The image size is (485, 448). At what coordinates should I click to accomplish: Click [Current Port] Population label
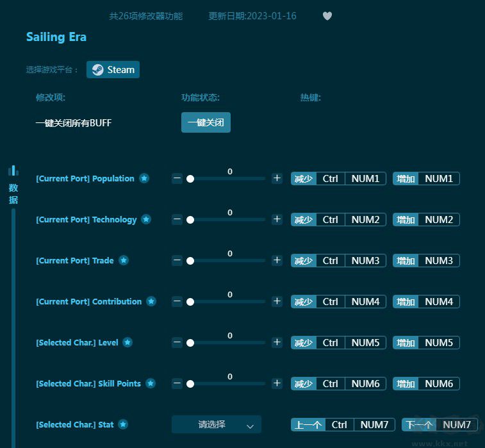(85, 179)
